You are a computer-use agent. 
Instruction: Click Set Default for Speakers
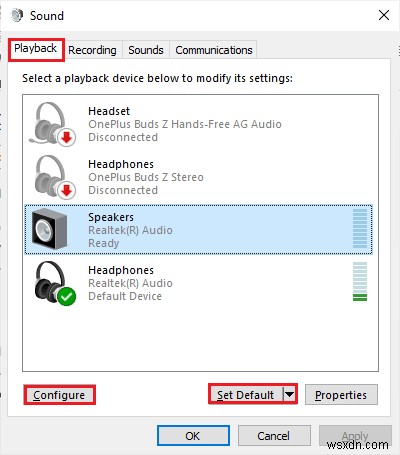tap(246, 395)
